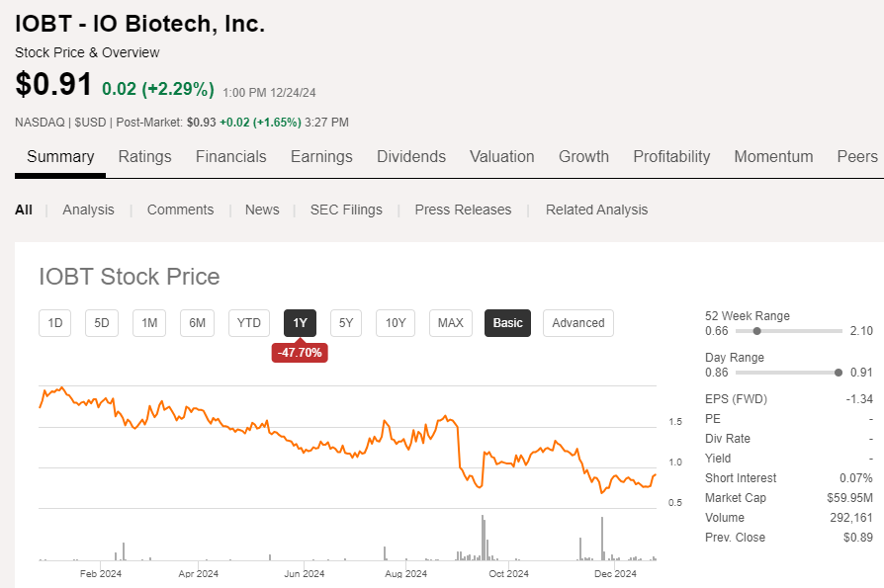Image resolution: width=884 pixels, height=588 pixels.
Task: Filter feed by Press Releases
Action: pos(463,210)
